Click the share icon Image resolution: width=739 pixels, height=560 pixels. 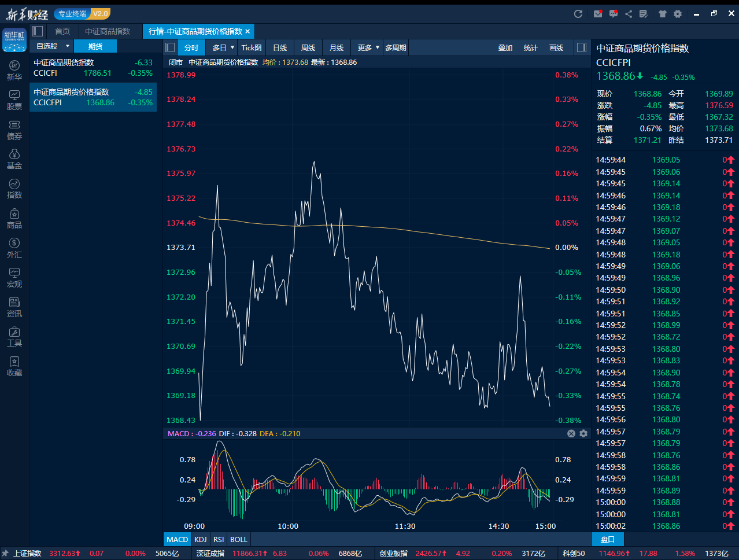pos(629,14)
